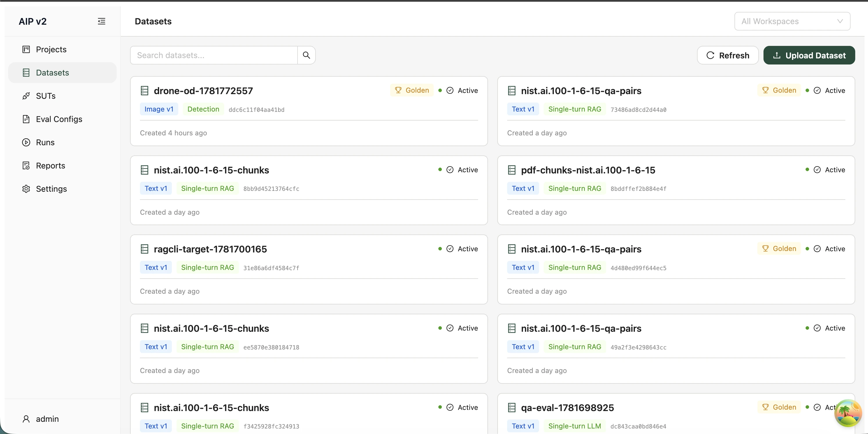Click dataset icon on card with hash 49a2f3e4298643cc

(x=512, y=328)
